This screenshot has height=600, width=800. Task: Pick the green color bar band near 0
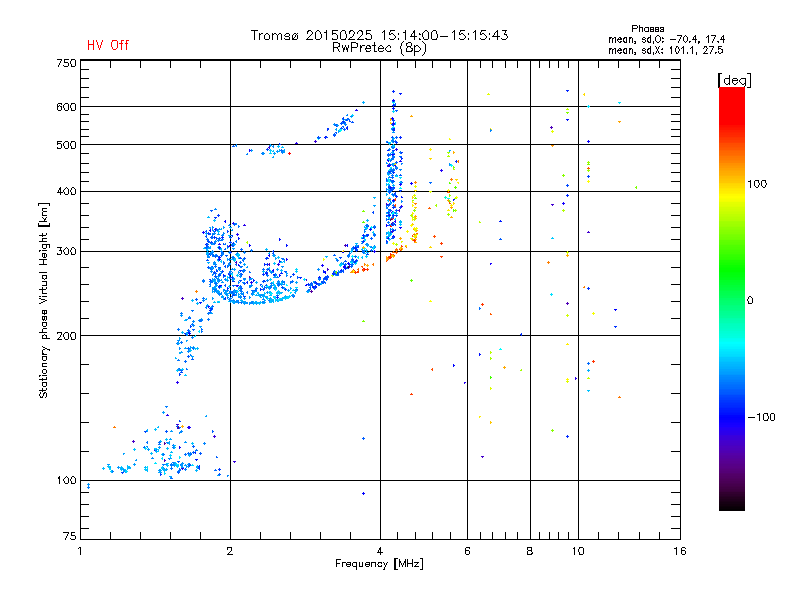click(x=731, y=299)
